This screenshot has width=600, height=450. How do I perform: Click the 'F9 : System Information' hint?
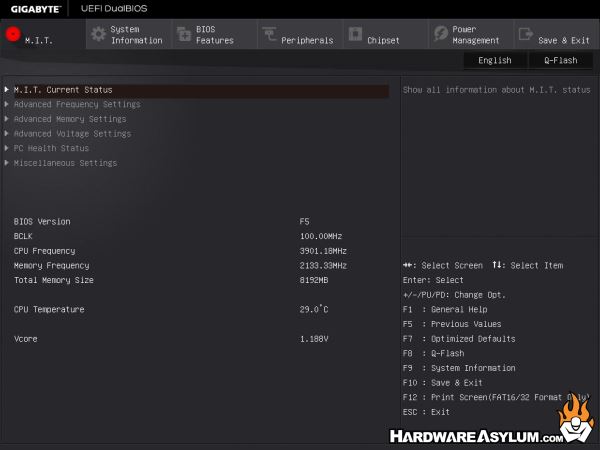(x=459, y=368)
